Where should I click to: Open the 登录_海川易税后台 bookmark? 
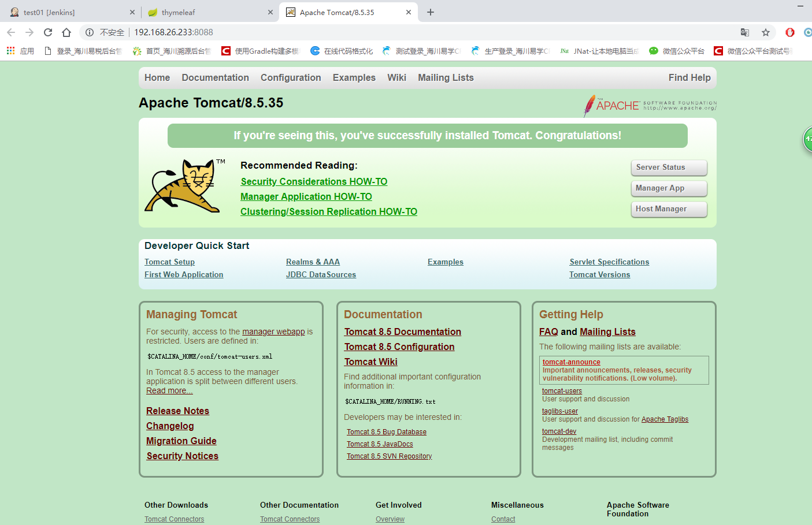83,51
